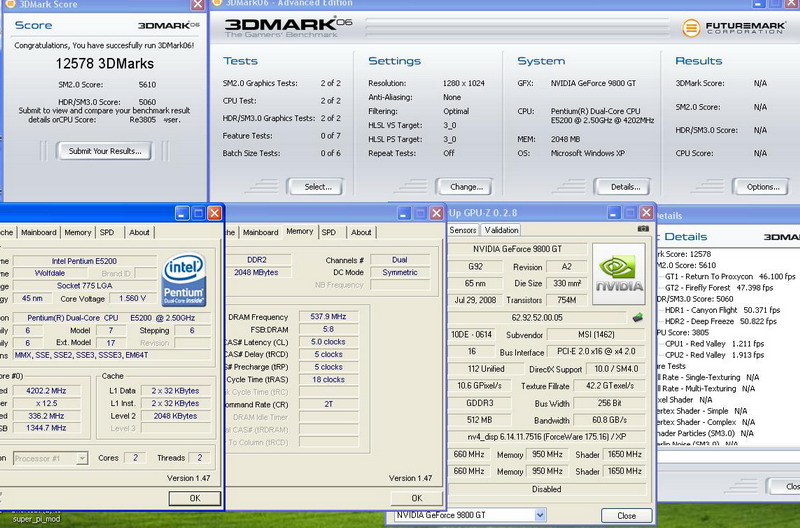Click Submit Your Results button
The image size is (800, 528).
pyautogui.click(x=105, y=151)
